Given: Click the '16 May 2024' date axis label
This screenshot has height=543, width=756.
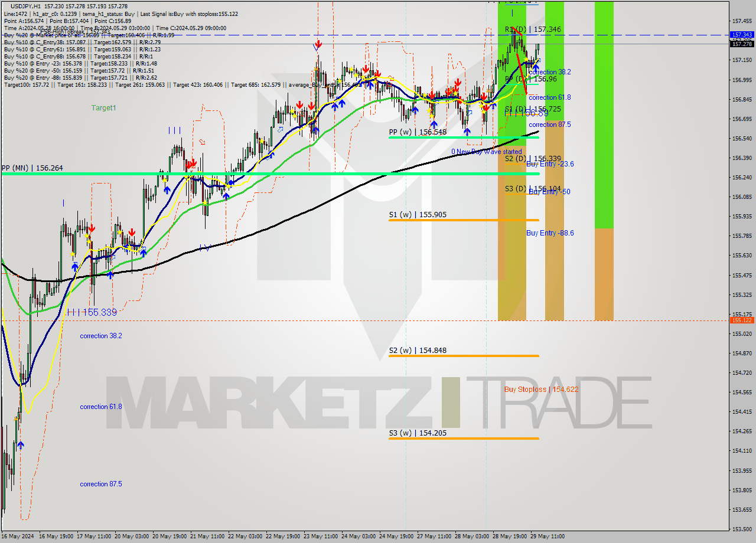Looking at the screenshot, I should point(18,537).
